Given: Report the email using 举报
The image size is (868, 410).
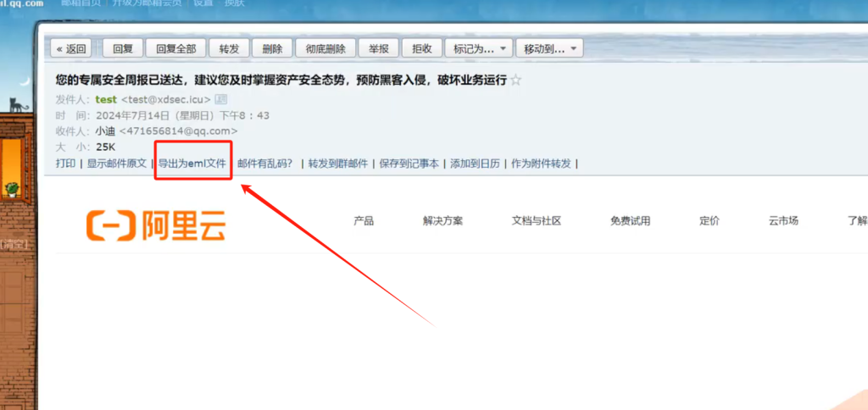Looking at the screenshot, I should click(378, 48).
